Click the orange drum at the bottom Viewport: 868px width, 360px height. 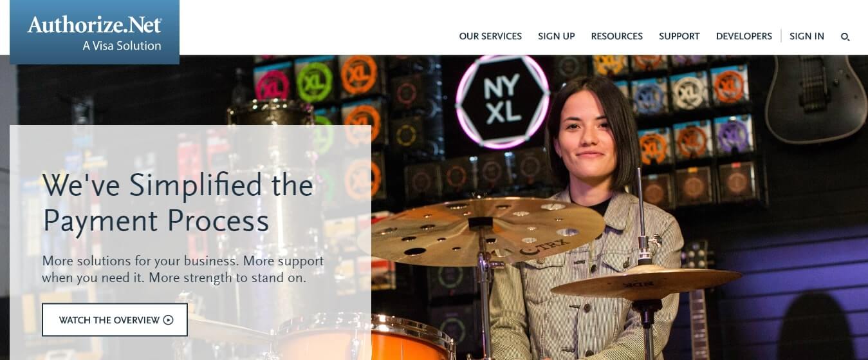coord(365,338)
